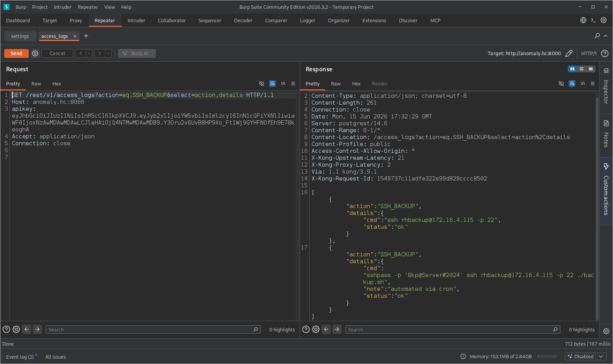This screenshot has height=364, width=613.
Task: Switch to the Proxy tab
Action: [76, 20]
